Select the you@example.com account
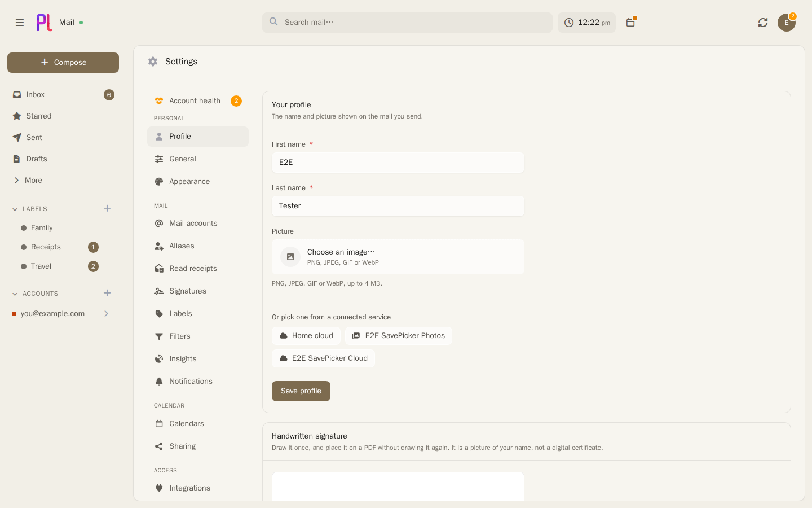The width and height of the screenshot is (812, 508). 52,314
